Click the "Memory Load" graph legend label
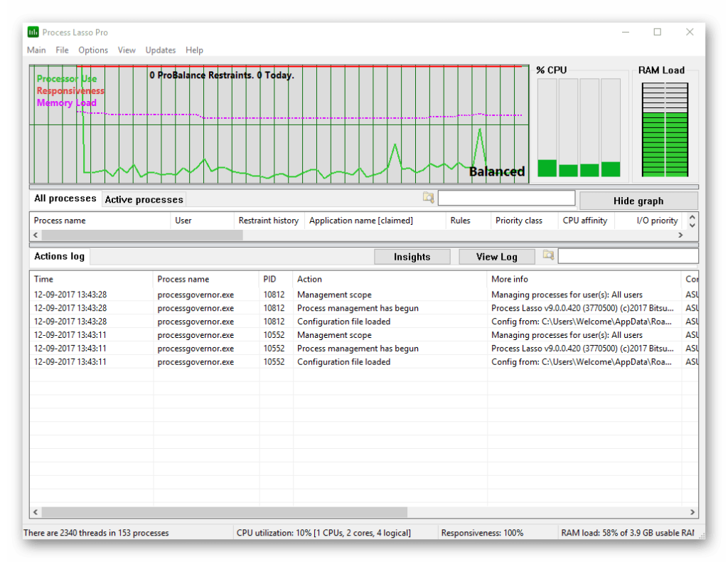728x562 pixels. pos(66,102)
